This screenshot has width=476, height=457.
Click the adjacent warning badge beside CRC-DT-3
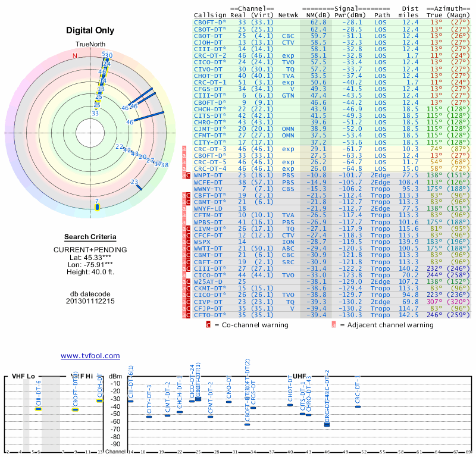pyautogui.click(x=184, y=149)
